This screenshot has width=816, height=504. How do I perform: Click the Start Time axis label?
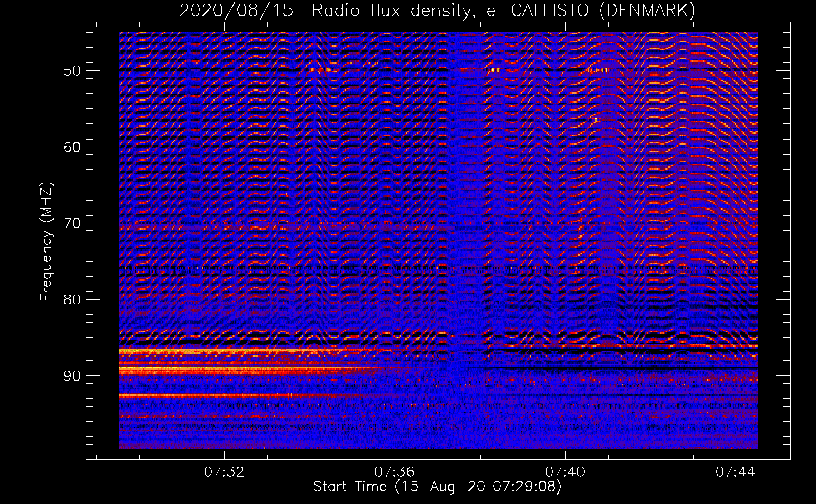(x=437, y=487)
